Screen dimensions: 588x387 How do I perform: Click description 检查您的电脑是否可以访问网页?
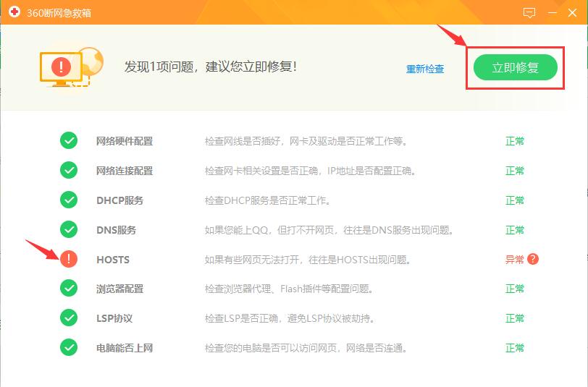pos(306,348)
